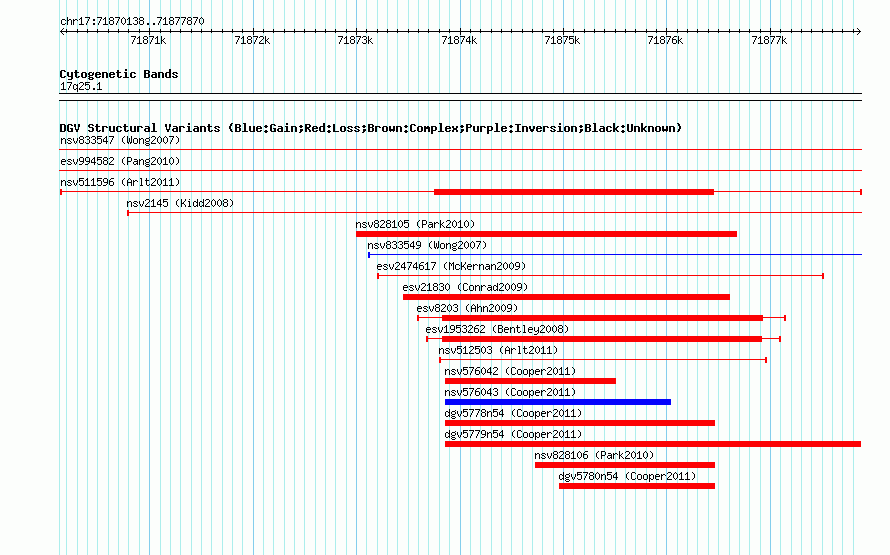
Task: Open the DGV Structural Variants track title
Action: (371, 128)
